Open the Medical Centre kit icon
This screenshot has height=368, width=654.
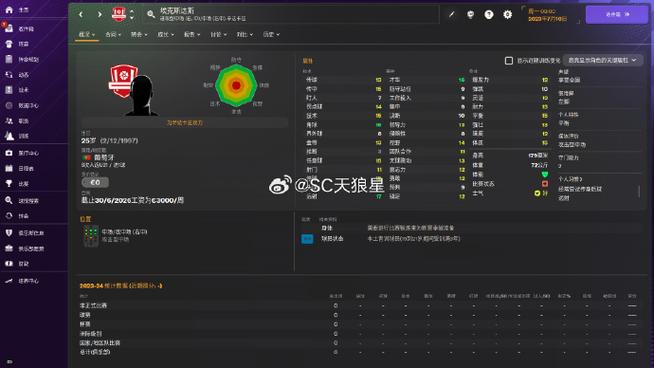click(x=9, y=153)
